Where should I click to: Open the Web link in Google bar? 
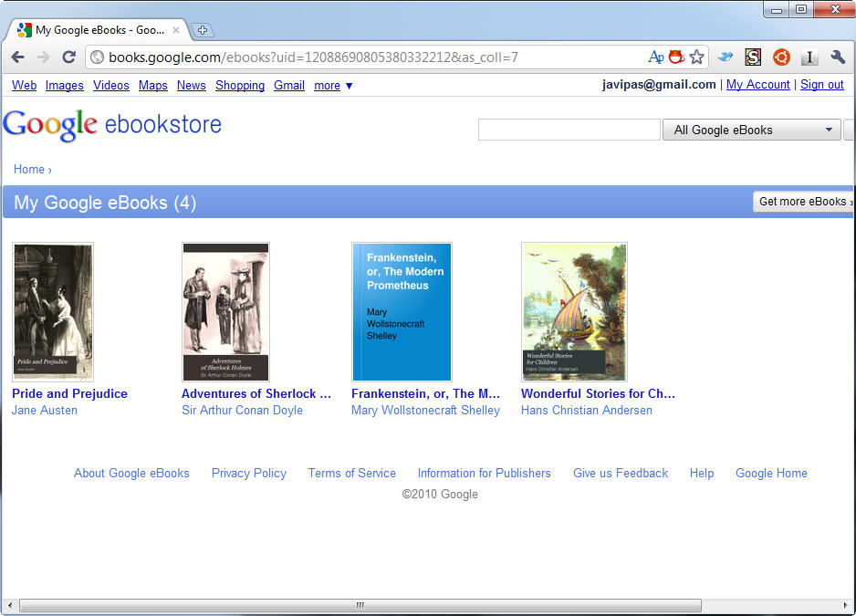pos(24,85)
